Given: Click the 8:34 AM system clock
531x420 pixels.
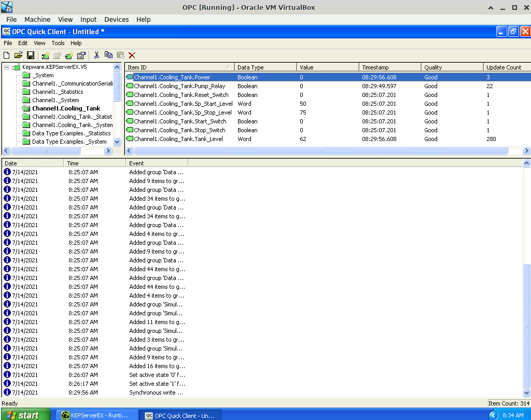Looking at the screenshot, I should click(513, 415).
